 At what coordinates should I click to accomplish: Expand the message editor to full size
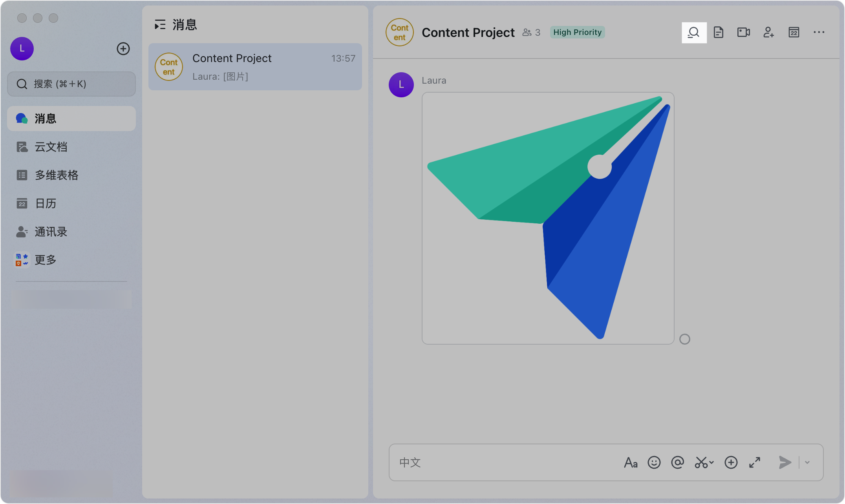(x=754, y=462)
